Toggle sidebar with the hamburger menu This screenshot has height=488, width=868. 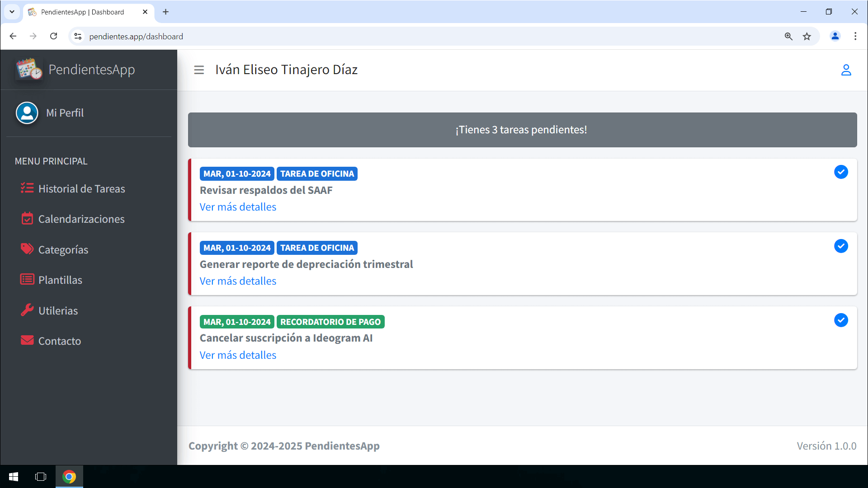click(199, 70)
